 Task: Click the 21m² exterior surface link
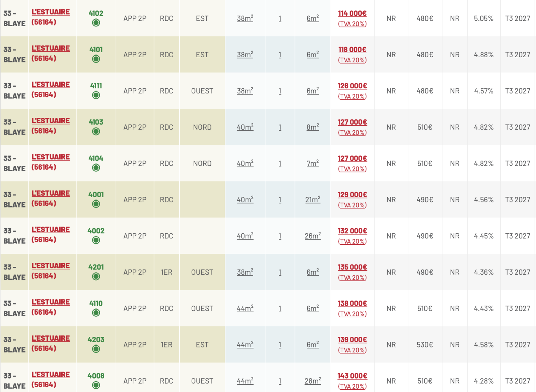coord(313,200)
